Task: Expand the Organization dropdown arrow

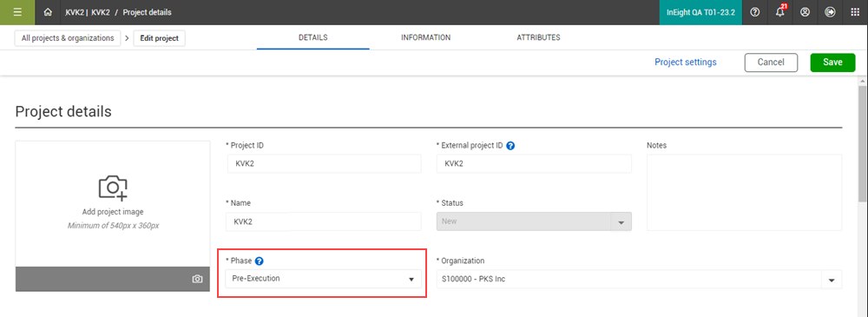Action: (832, 280)
